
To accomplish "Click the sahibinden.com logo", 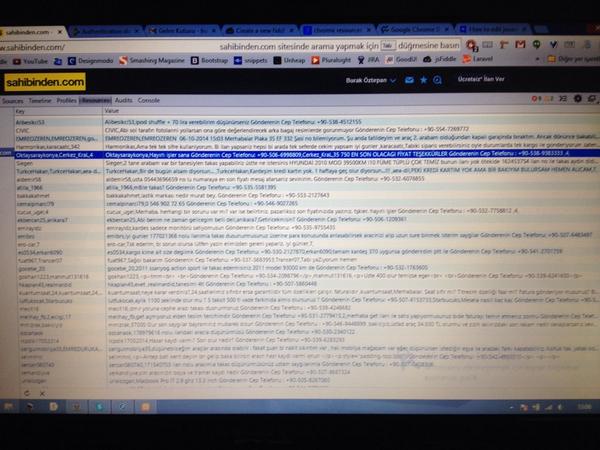I will tap(45, 82).
